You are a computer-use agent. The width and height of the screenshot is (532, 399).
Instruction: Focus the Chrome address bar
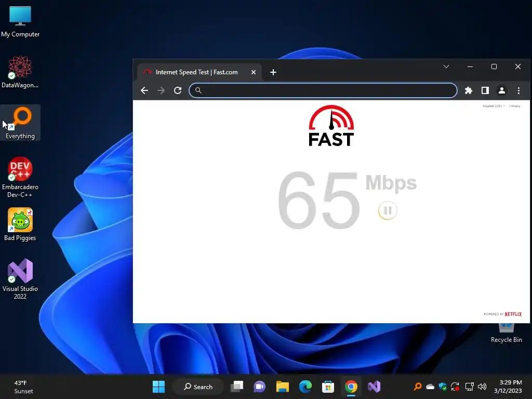(323, 90)
